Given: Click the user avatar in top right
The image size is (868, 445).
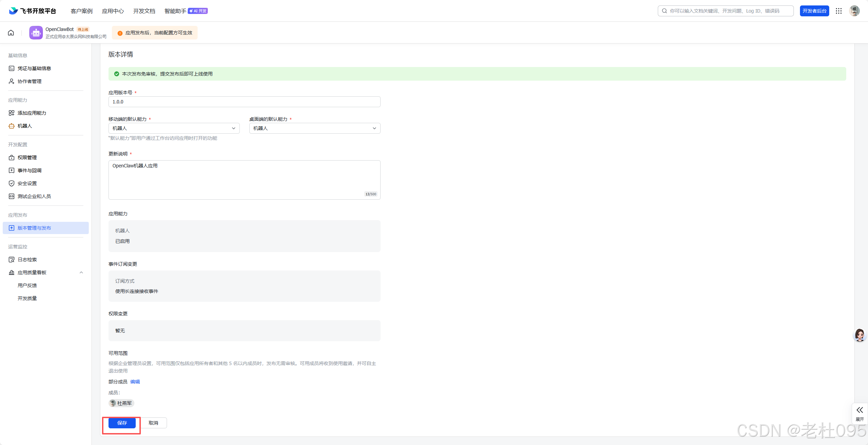Looking at the screenshot, I should 854,11.
